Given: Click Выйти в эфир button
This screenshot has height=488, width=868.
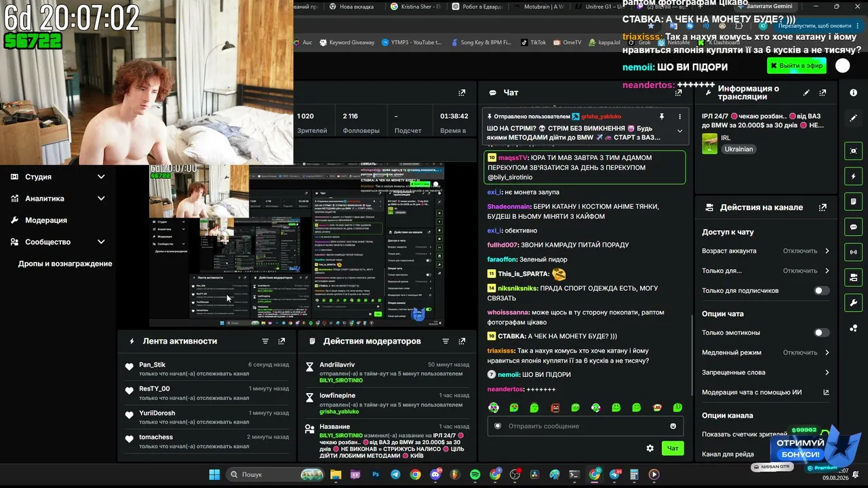Looking at the screenshot, I should coord(796,66).
